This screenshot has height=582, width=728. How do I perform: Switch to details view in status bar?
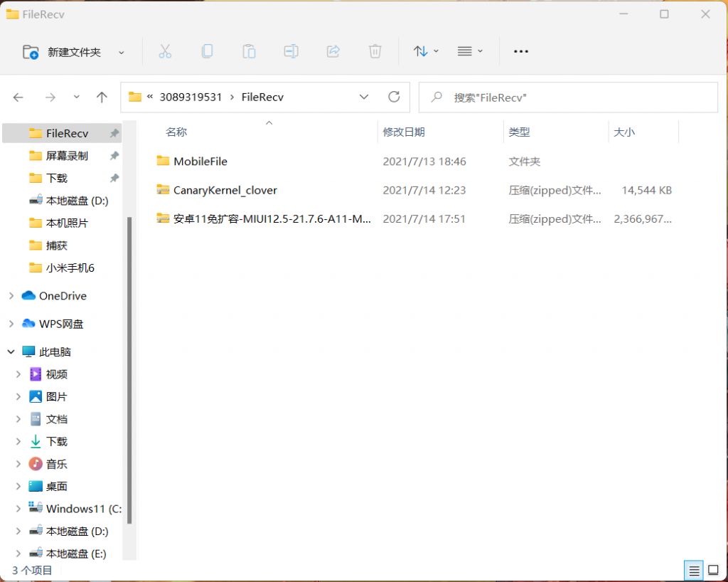pos(694,571)
